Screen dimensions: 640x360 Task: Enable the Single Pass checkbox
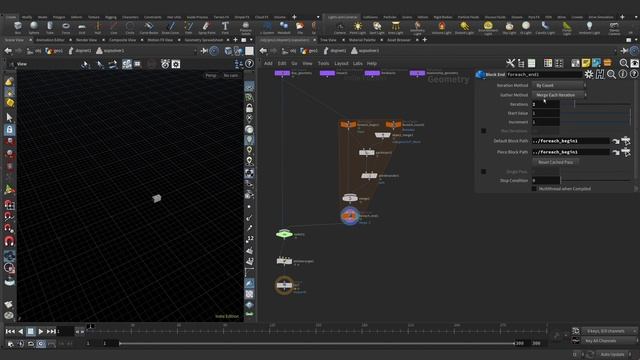point(483,172)
